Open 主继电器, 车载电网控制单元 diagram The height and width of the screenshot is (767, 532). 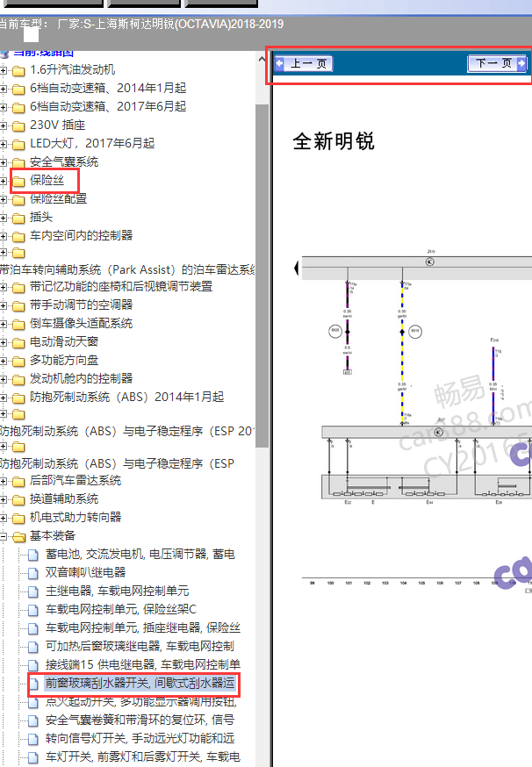118,591
